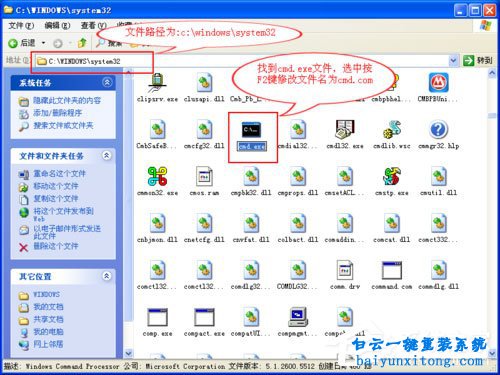Click the cmmgr32.hlp help file icon
Viewport: 500px width, 375px height.
(438, 130)
